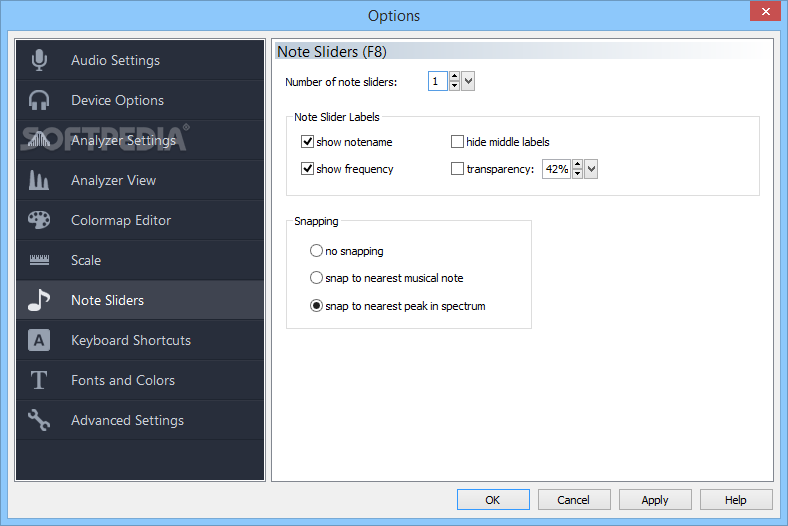Click the number of note sliders field
This screenshot has height=526, width=788.
pyautogui.click(x=438, y=81)
